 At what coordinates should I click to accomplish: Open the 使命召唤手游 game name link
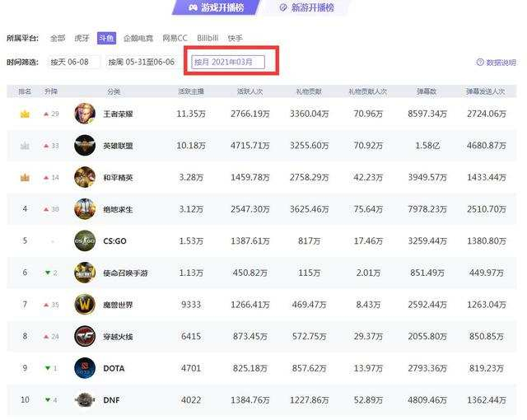coord(125,273)
